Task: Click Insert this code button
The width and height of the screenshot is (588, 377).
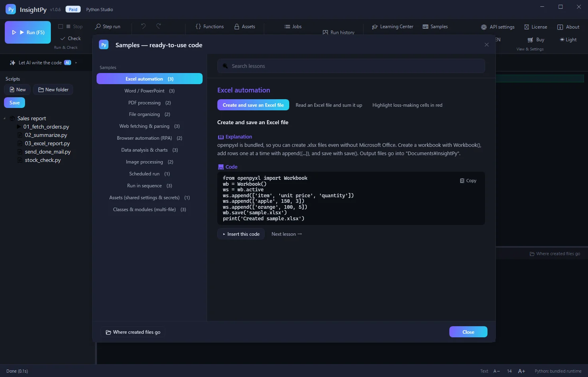Action: pyautogui.click(x=241, y=234)
